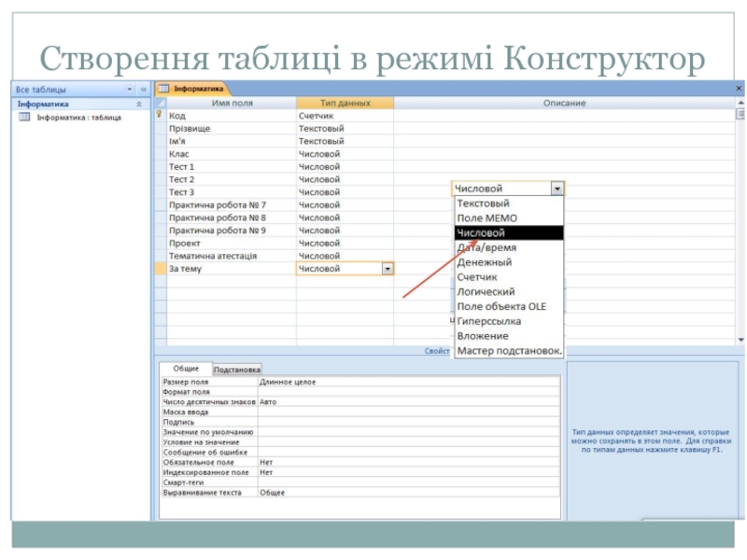Click the primary key icon beside Код

159,115
